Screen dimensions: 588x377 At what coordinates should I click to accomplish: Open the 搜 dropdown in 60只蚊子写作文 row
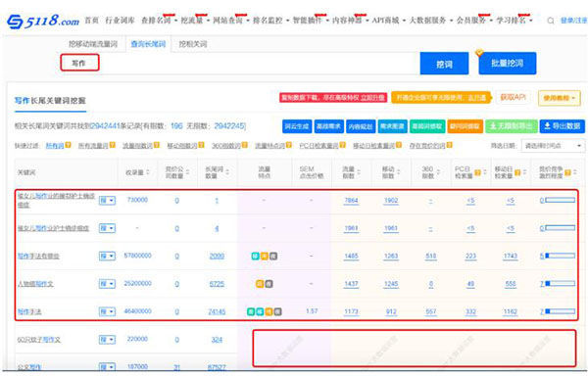107,340
